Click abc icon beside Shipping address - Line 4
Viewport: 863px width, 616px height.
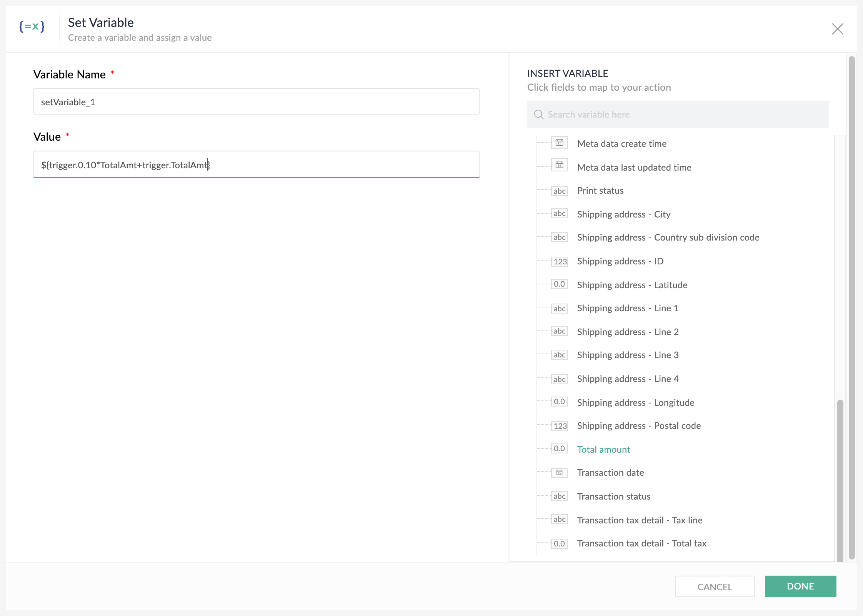pyautogui.click(x=560, y=379)
